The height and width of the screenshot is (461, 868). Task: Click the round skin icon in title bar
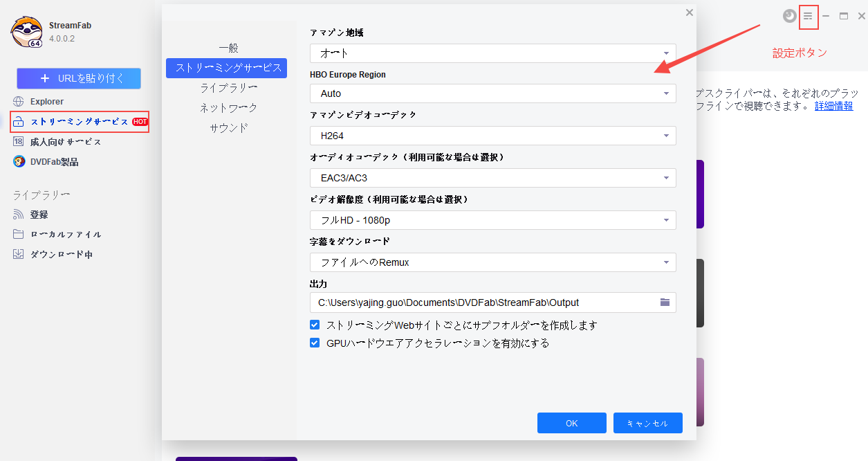click(790, 16)
